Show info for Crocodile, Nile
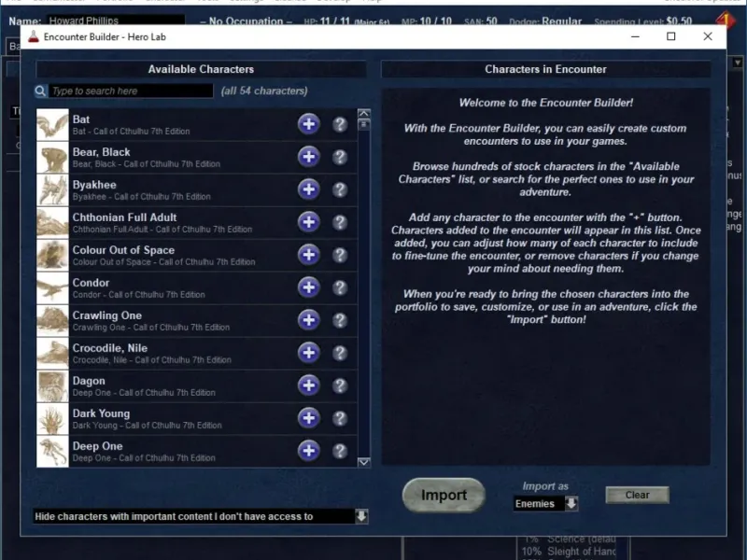 click(x=340, y=354)
